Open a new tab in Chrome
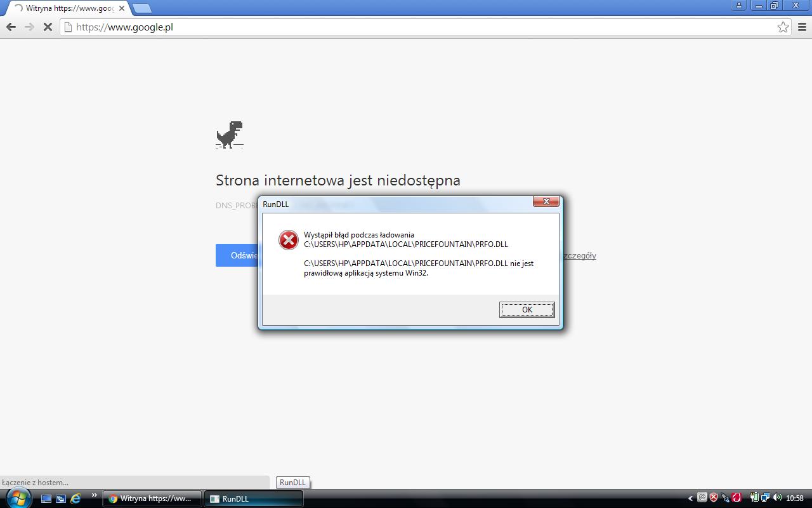812x508 pixels. pyautogui.click(x=142, y=8)
